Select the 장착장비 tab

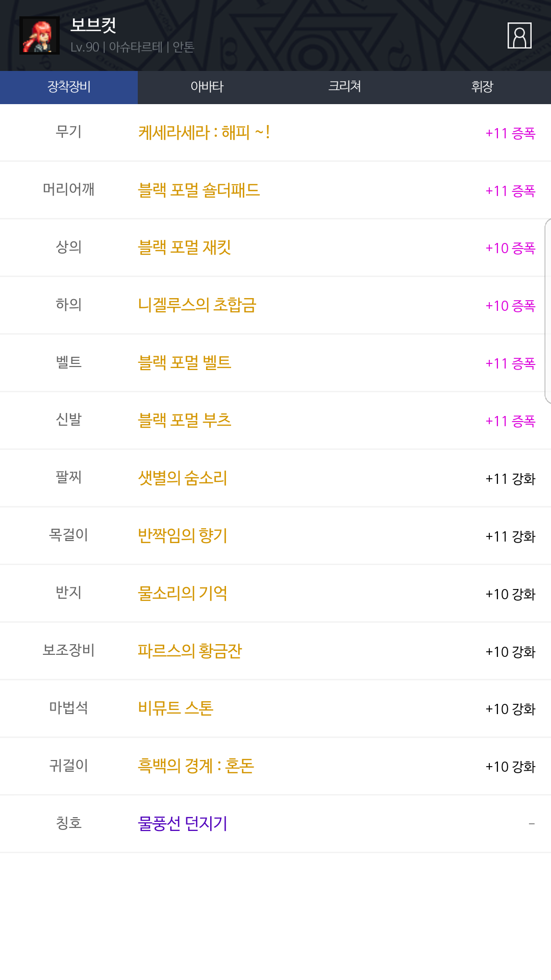[69, 87]
